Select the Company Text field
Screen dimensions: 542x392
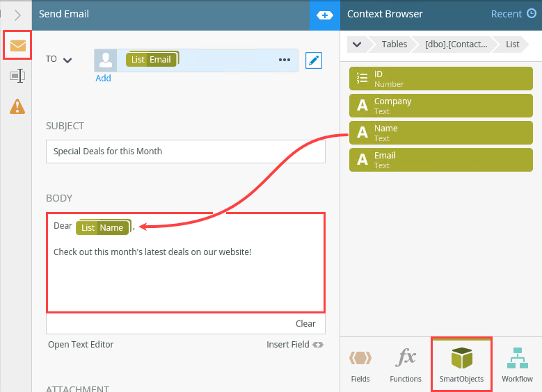pyautogui.click(x=440, y=106)
